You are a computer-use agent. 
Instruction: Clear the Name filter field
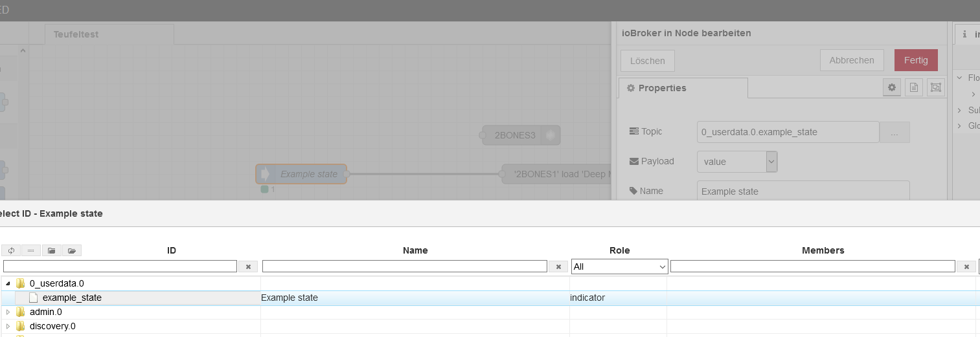click(x=558, y=266)
